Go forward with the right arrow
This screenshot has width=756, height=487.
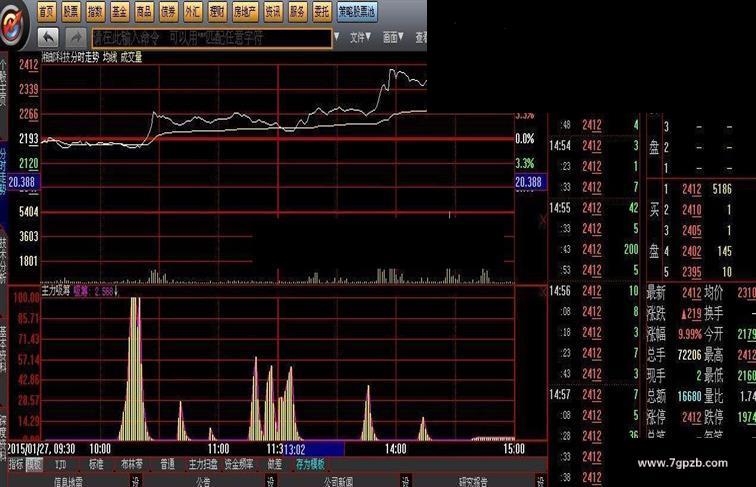pyautogui.click(x=75, y=38)
